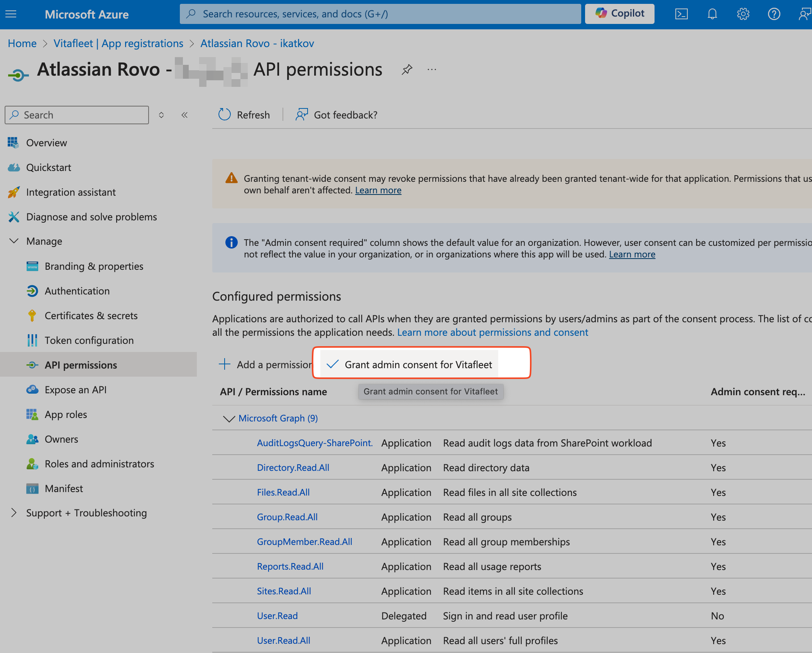This screenshot has width=812, height=653.
Task: Collapse the Microsoft Graph (9) group
Action: 229,418
